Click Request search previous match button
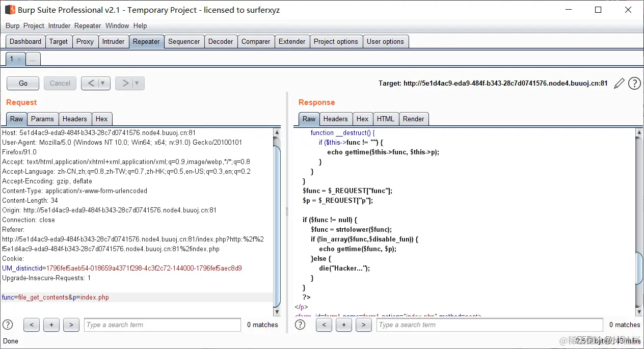This screenshot has width=644, height=349. click(32, 325)
